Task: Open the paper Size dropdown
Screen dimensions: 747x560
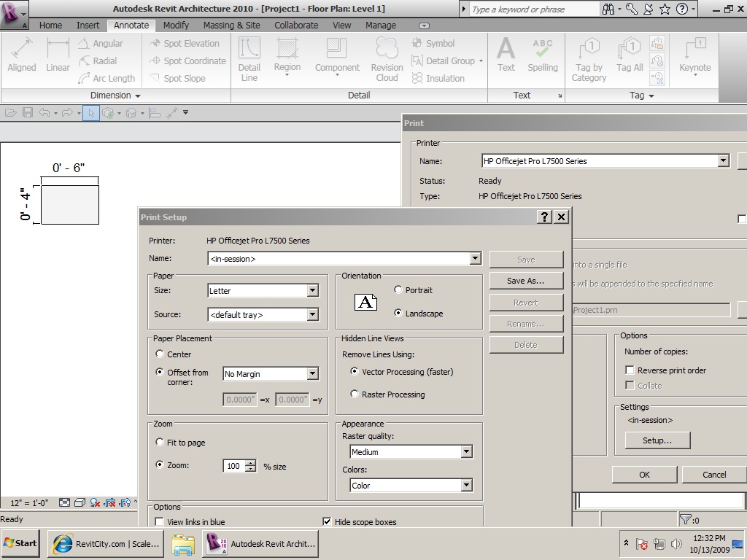Action: pyautogui.click(x=312, y=291)
